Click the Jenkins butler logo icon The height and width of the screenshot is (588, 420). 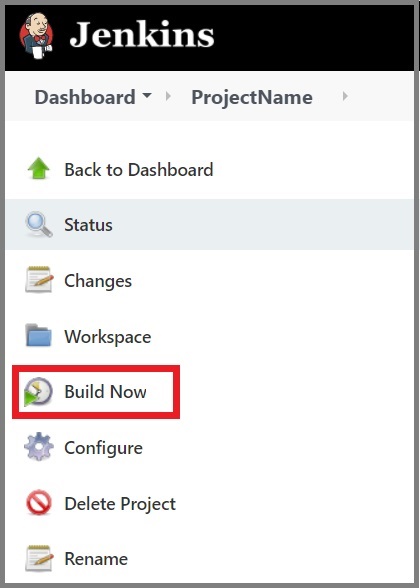[x=36, y=36]
